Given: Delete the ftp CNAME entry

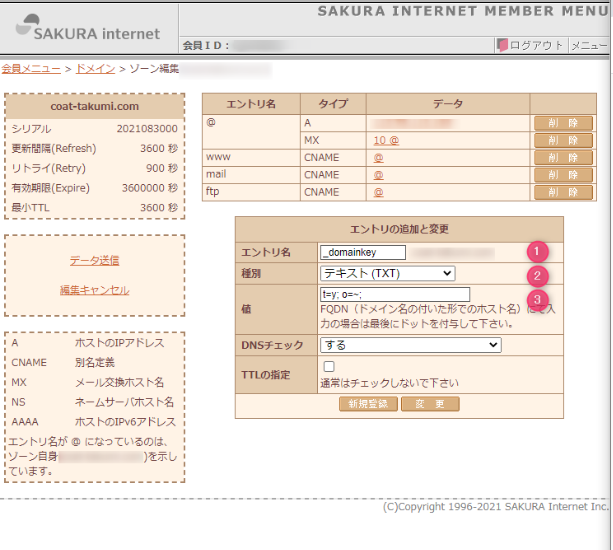Looking at the screenshot, I should point(563,192).
